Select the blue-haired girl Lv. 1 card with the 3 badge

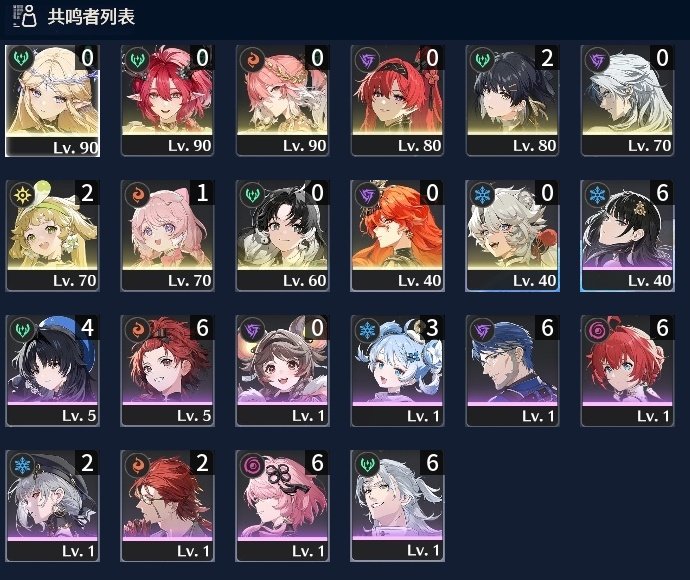point(397,371)
